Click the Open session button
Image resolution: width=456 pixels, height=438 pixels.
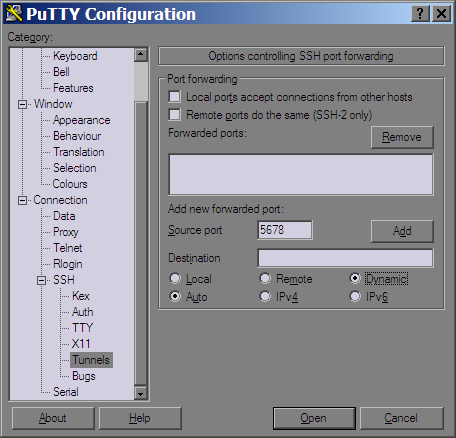coord(314,418)
